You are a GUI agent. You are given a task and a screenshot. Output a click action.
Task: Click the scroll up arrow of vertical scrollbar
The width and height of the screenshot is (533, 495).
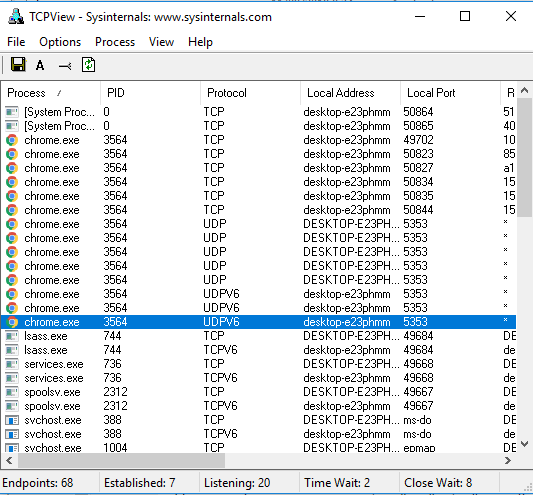tap(525, 90)
